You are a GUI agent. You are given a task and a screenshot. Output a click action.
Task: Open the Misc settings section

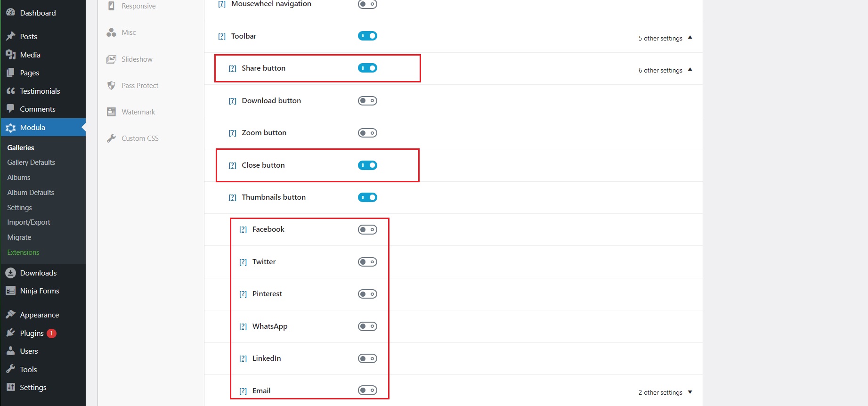click(x=128, y=32)
